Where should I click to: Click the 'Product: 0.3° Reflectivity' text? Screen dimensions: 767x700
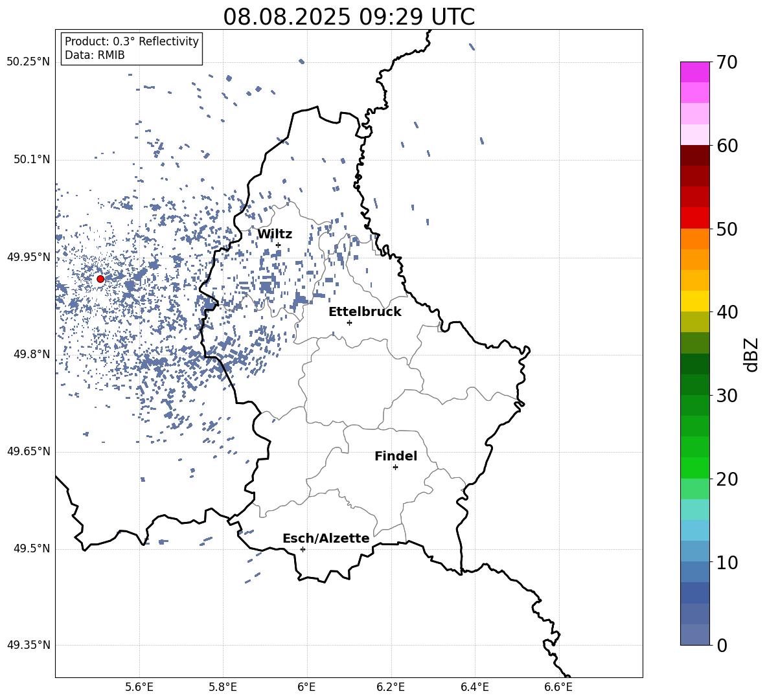pos(132,41)
